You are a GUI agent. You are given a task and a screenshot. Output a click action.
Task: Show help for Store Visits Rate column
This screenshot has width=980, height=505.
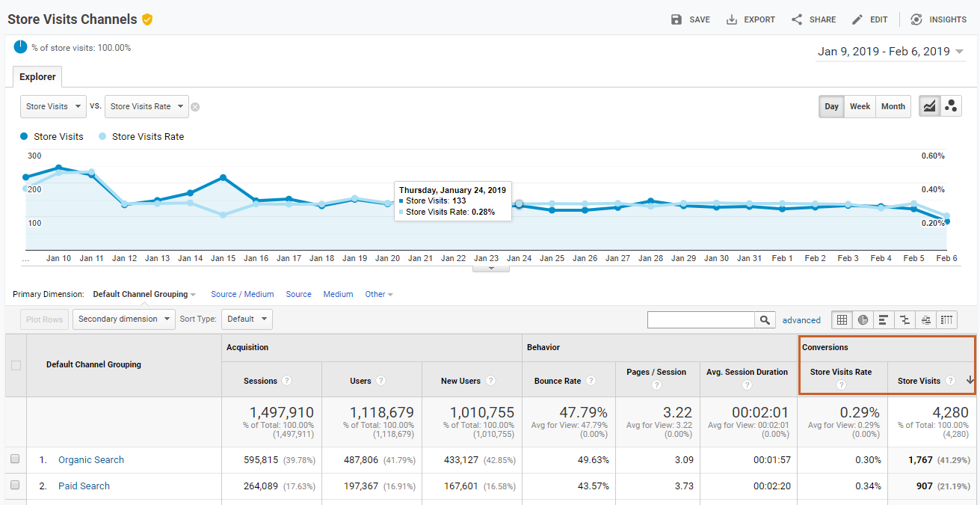(x=841, y=385)
